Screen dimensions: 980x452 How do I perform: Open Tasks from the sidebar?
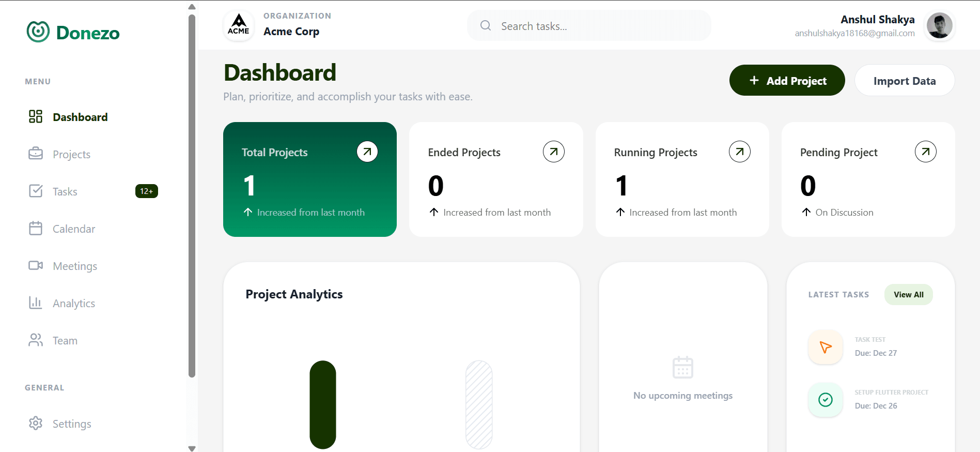(35, 191)
